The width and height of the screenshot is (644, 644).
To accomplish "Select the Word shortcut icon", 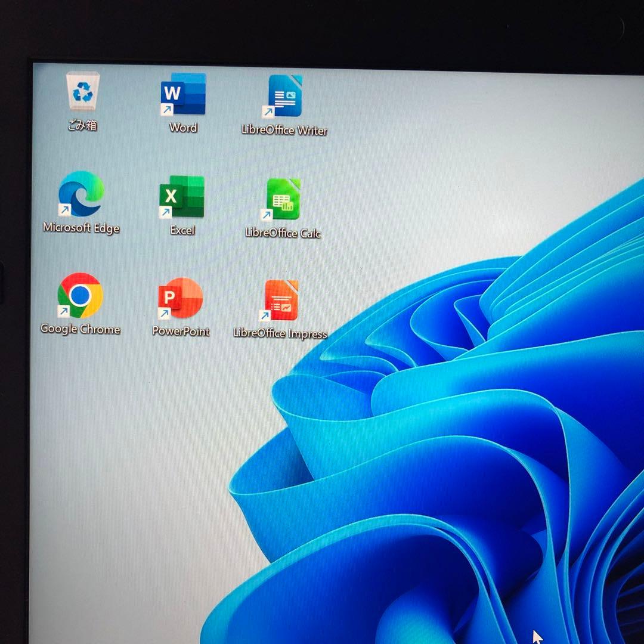I will coord(183,94).
